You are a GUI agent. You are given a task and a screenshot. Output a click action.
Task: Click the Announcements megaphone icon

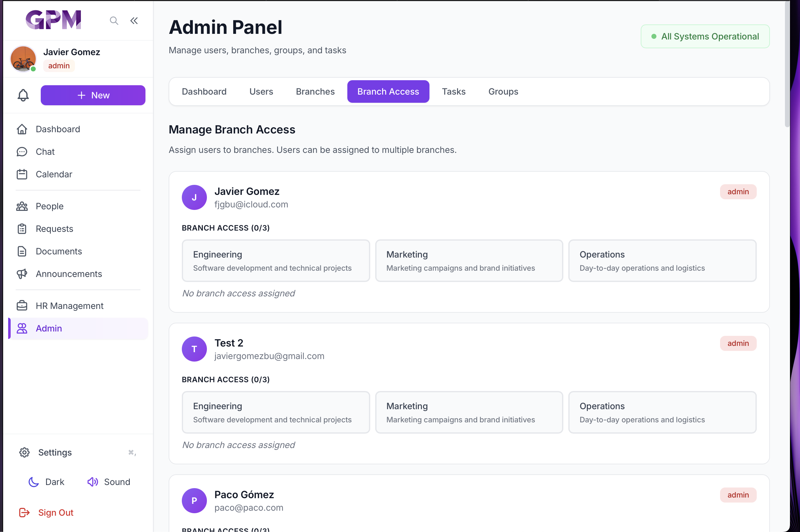coord(22,274)
